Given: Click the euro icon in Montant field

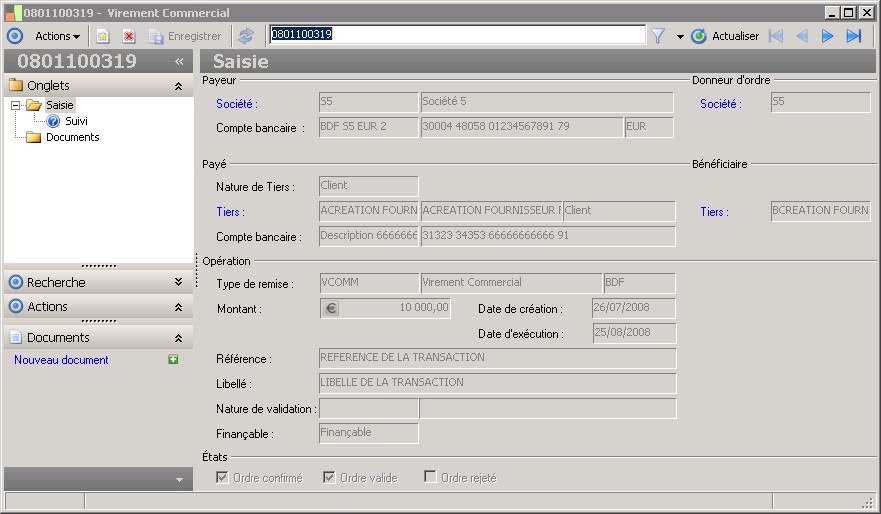Looking at the screenshot, I should tap(331, 308).
